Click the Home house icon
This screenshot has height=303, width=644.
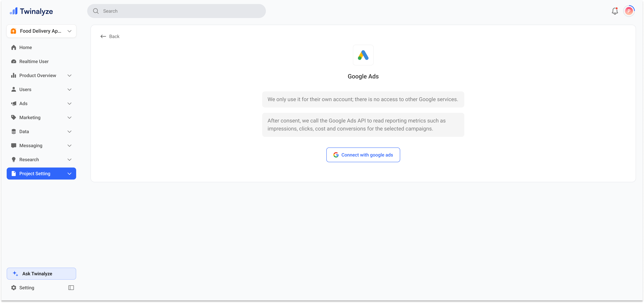14,47
